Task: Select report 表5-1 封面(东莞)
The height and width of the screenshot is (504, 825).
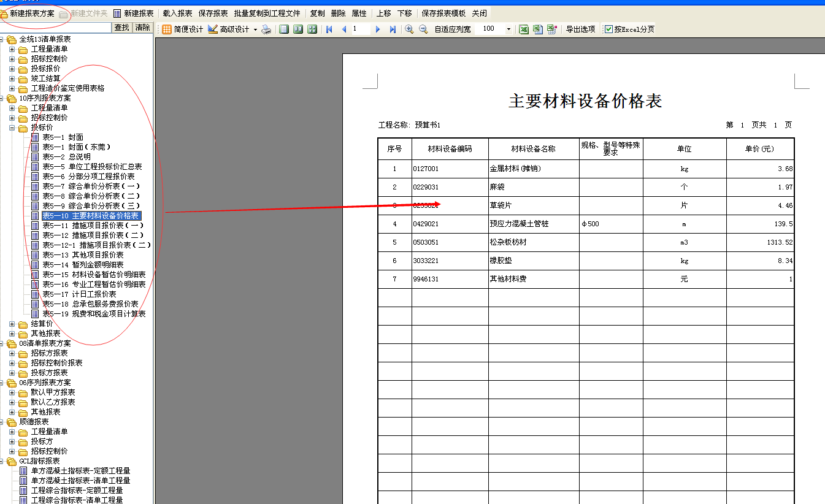Action: (x=77, y=147)
